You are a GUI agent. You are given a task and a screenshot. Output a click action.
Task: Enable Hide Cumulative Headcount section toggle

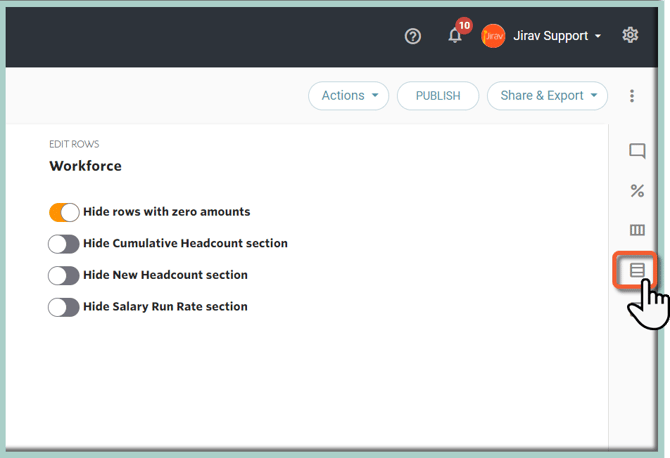64,244
